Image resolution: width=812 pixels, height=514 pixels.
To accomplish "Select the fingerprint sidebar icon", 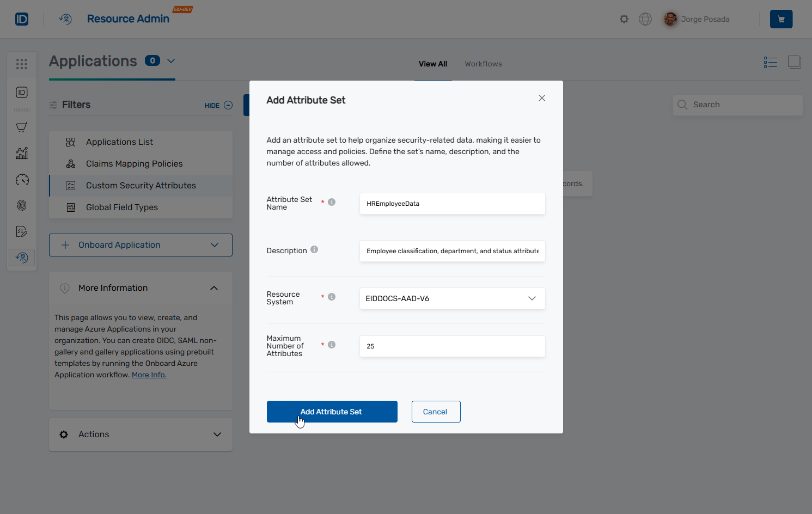I will [x=22, y=205].
